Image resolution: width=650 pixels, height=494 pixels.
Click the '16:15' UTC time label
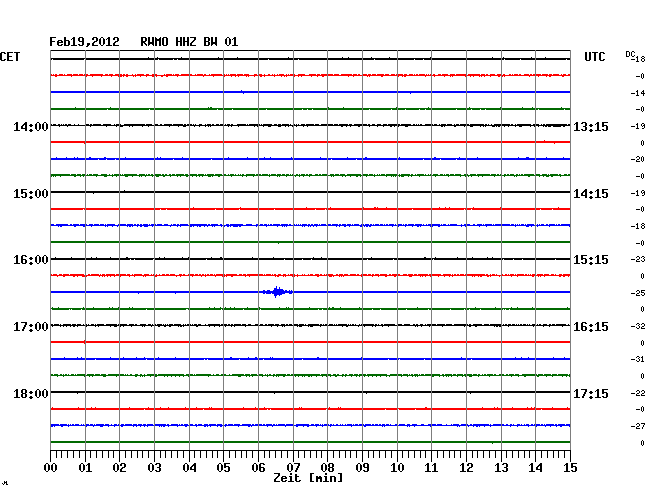coord(591,327)
